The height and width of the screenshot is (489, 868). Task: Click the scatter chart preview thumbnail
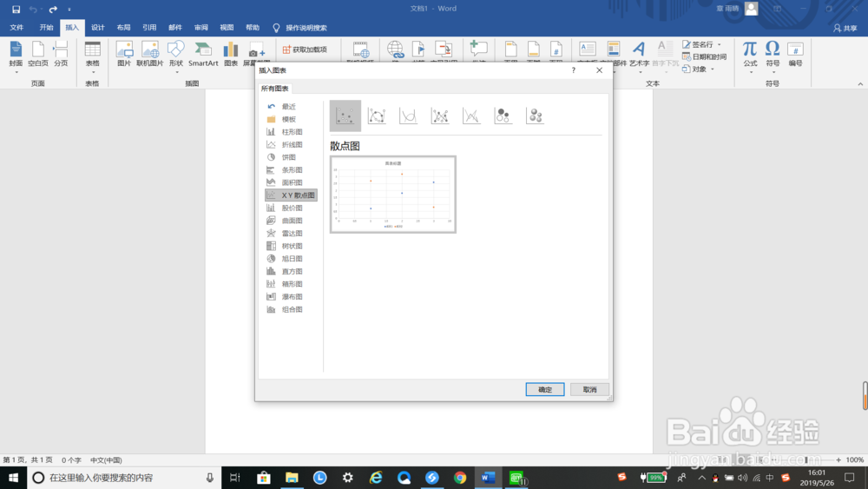pyautogui.click(x=393, y=195)
